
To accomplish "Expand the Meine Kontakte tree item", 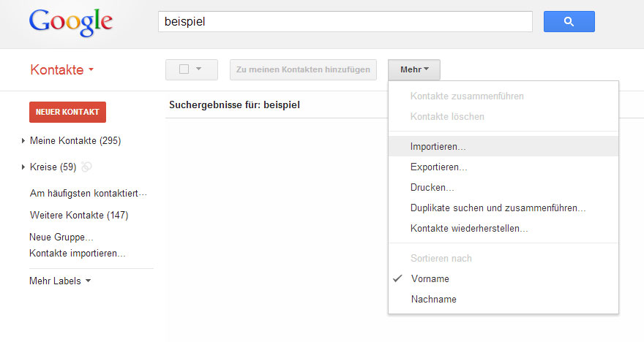I will pyautogui.click(x=23, y=140).
